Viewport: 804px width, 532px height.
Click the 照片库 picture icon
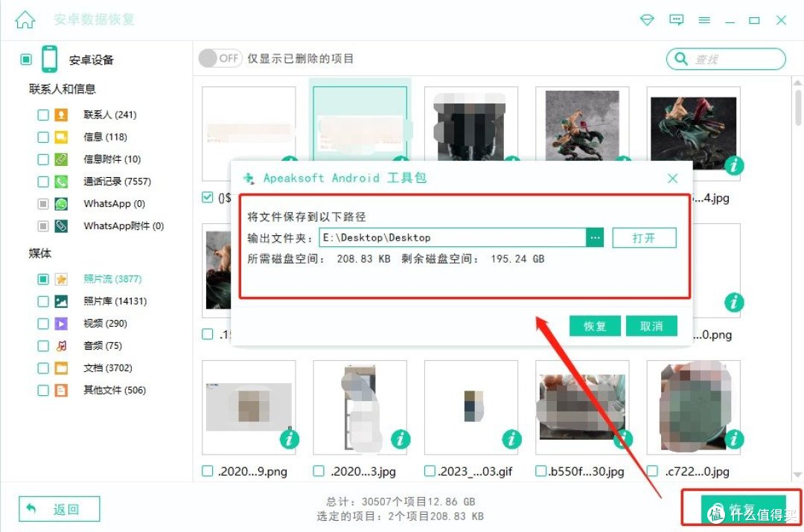coord(61,301)
